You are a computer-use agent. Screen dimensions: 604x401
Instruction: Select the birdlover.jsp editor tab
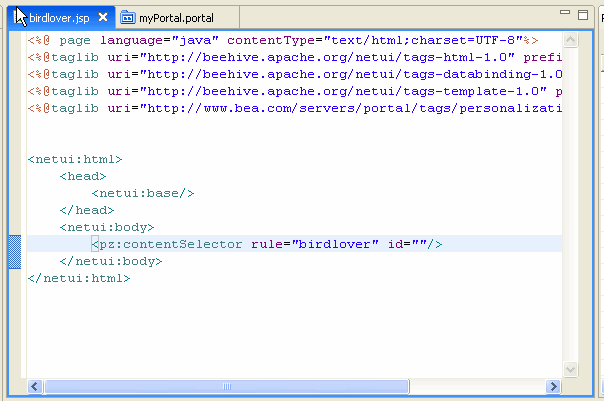tap(59, 18)
